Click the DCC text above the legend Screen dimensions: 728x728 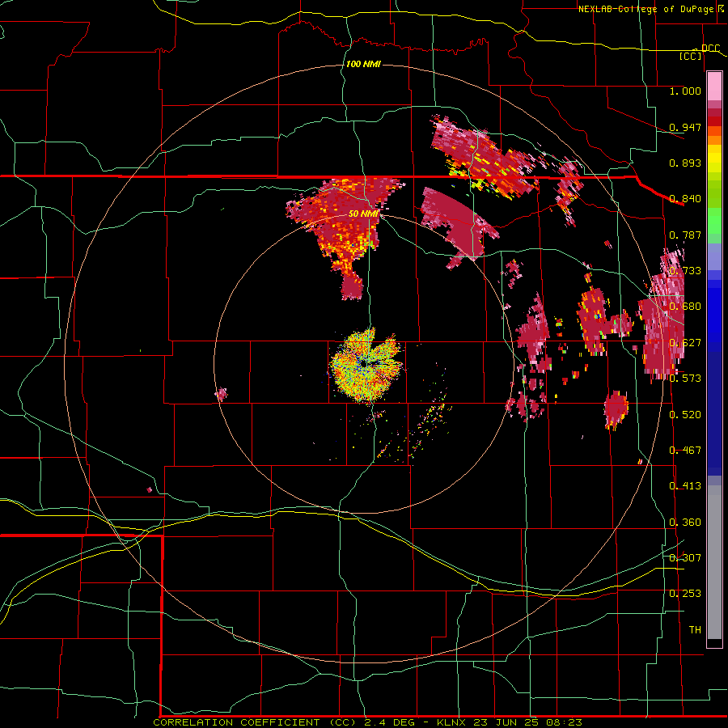point(710,48)
